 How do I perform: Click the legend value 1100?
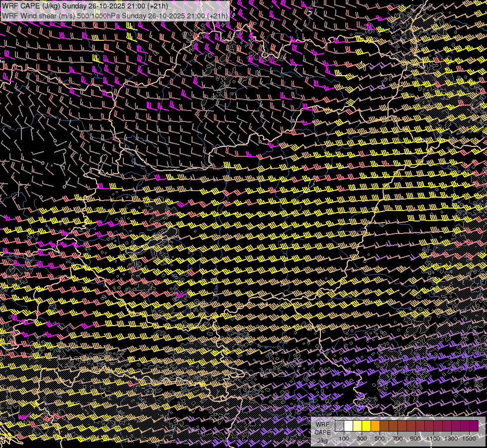pyautogui.click(x=433, y=439)
